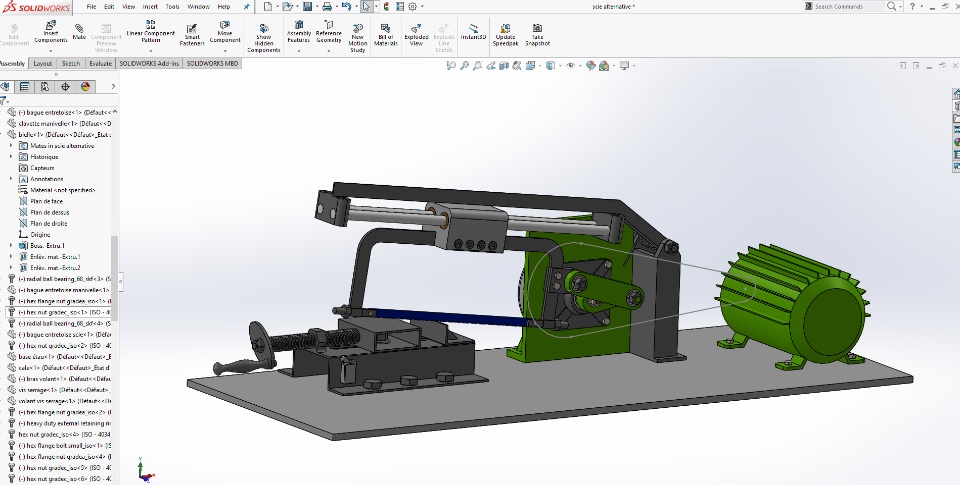Image resolution: width=960 pixels, height=485 pixels.
Task: Toggle the Select cursor tool
Action: (x=367, y=6)
